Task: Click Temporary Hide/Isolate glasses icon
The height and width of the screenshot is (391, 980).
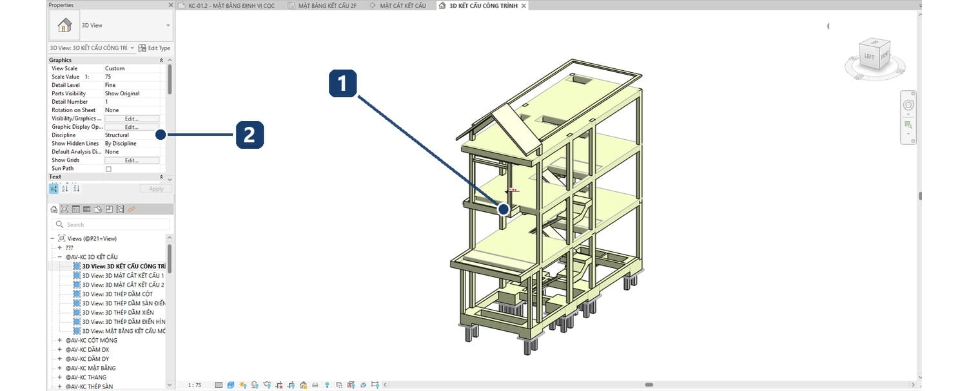Action: [x=315, y=385]
